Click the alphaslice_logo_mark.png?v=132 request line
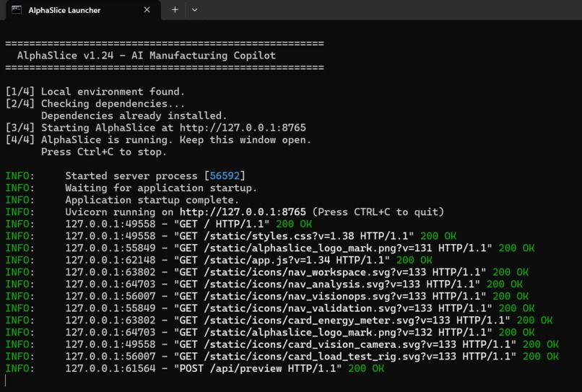The image size is (582, 392). tap(270, 332)
